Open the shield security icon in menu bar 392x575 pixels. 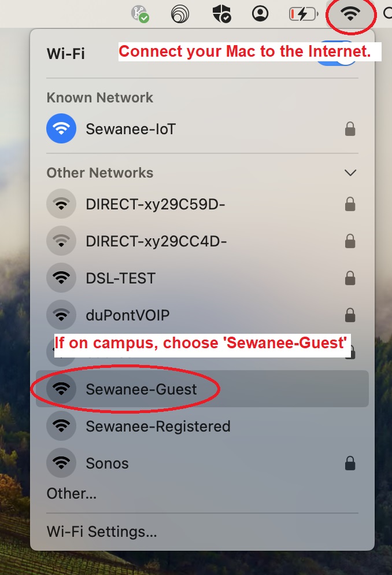coord(221,14)
